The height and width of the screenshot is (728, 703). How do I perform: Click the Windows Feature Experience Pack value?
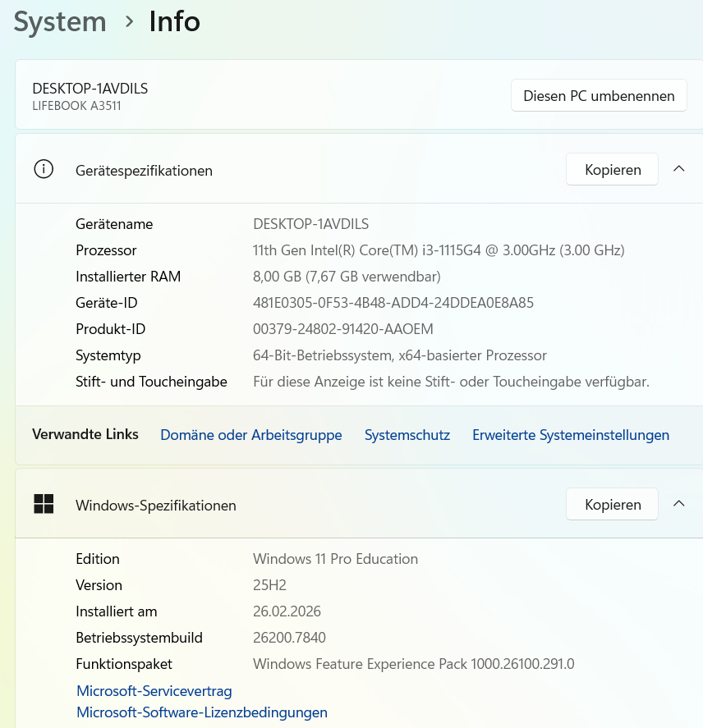pos(414,664)
